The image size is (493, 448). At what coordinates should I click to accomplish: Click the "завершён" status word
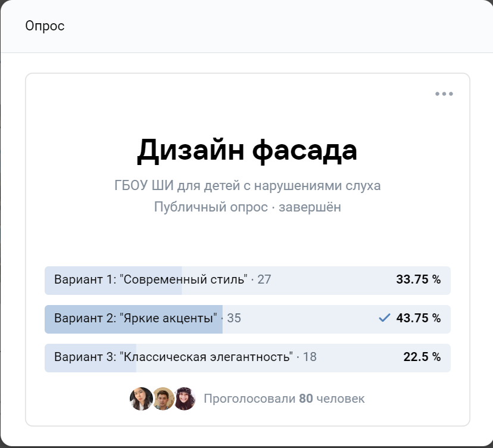(x=310, y=207)
